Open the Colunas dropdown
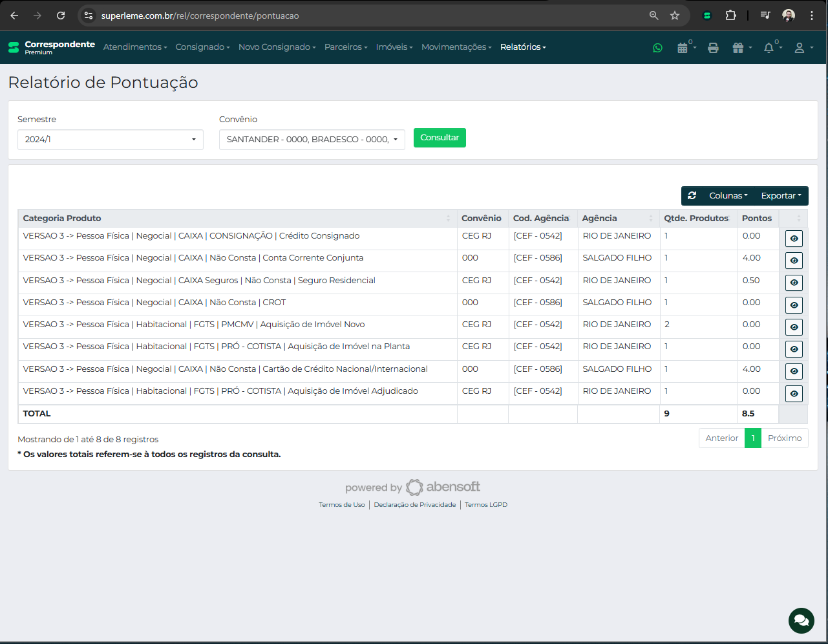This screenshot has height=644, width=828. click(728, 195)
